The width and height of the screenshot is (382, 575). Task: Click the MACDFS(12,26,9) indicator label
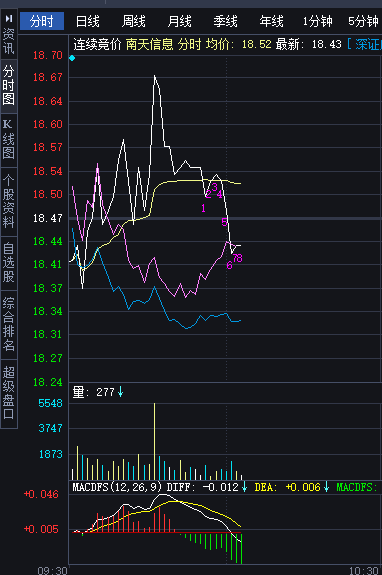(117, 487)
